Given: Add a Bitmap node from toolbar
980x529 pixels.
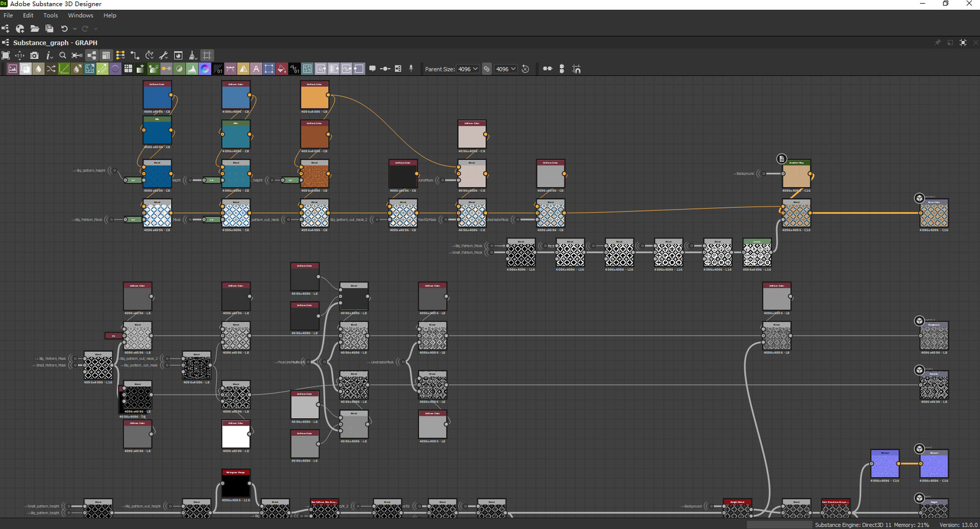Looking at the screenshot, I should pyautogui.click(x=12, y=69).
